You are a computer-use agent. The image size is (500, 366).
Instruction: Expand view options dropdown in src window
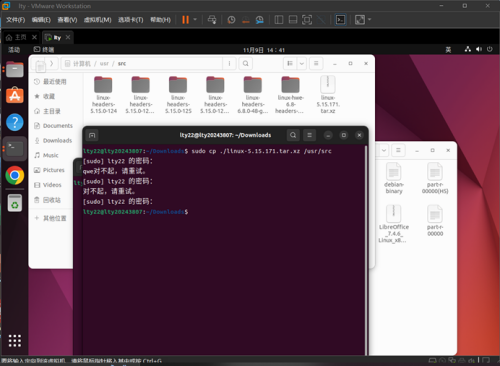301,63
